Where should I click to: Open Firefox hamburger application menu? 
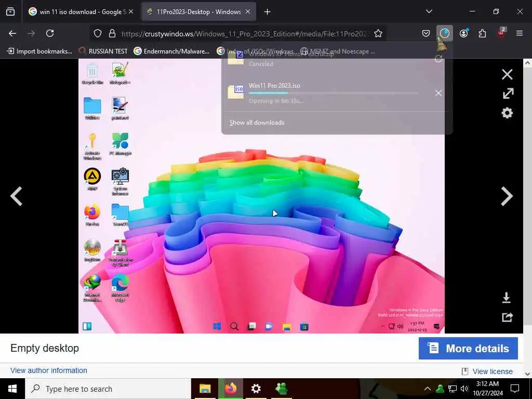click(x=520, y=33)
